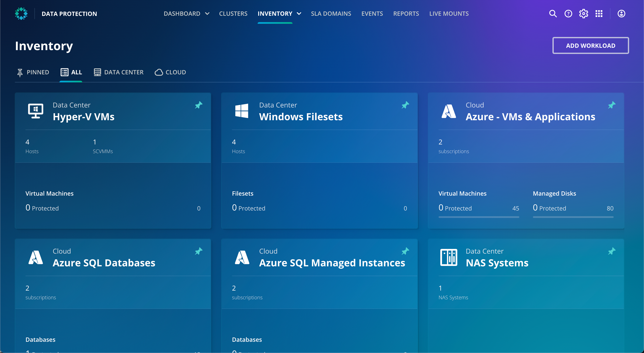Click the cloud icon beside CLOUD

[159, 72]
